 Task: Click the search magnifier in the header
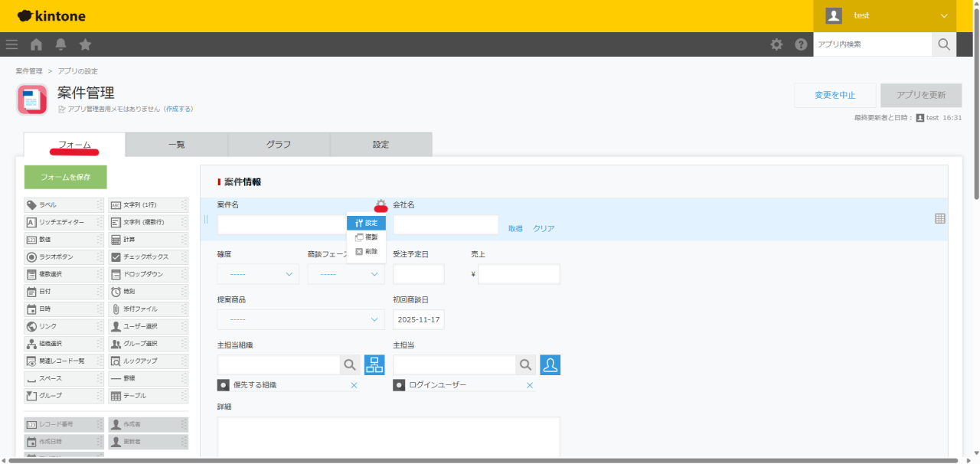click(x=944, y=44)
